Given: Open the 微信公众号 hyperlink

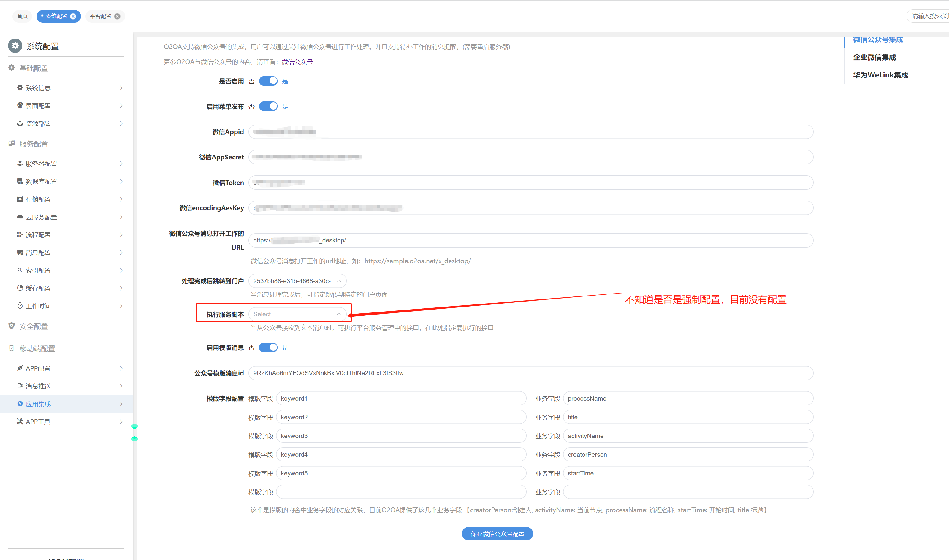Looking at the screenshot, I should click(297, 62).
